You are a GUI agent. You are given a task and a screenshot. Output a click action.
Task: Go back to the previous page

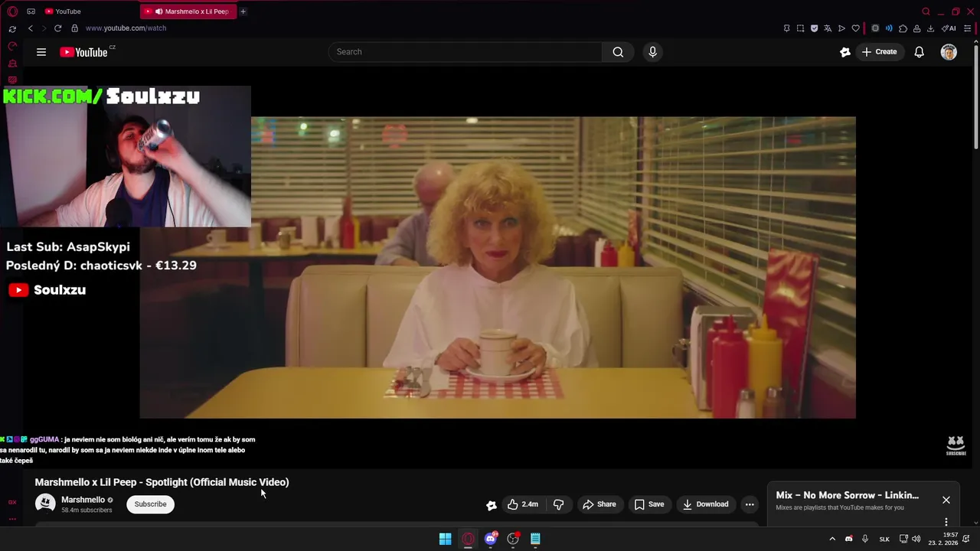point(31,28)
